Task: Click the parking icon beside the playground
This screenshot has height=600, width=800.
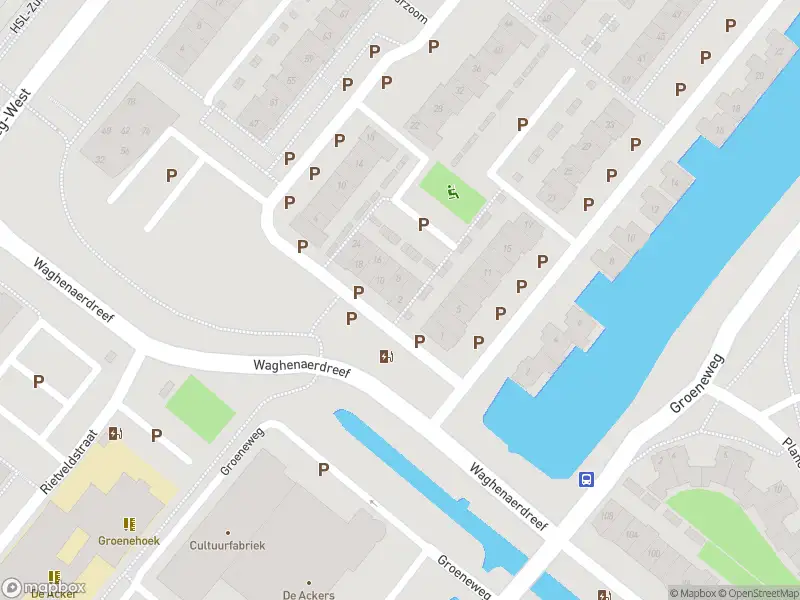Action: coord(423,224)
